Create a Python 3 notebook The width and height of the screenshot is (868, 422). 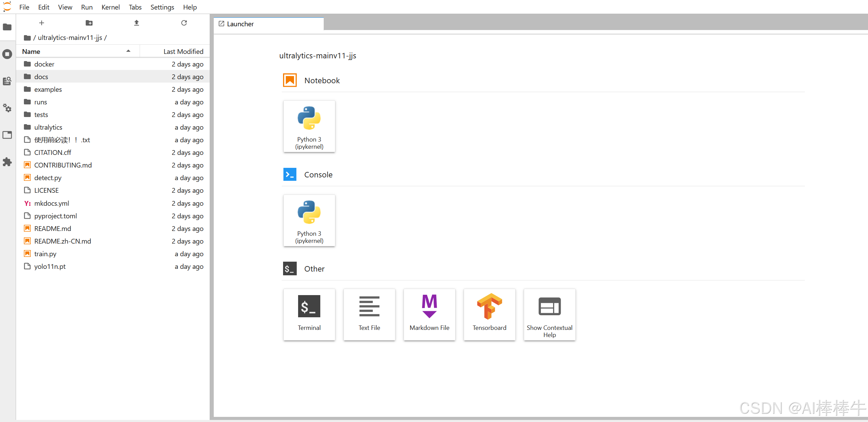[309, 126]
